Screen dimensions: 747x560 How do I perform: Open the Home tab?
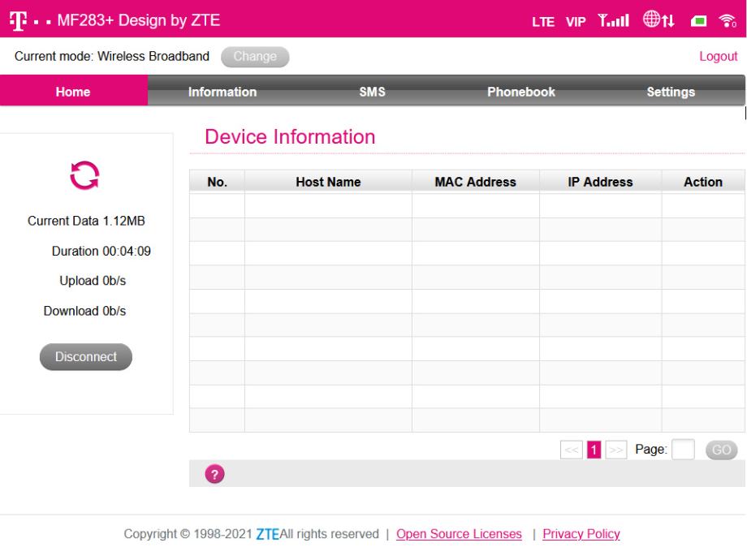[73, 92]
